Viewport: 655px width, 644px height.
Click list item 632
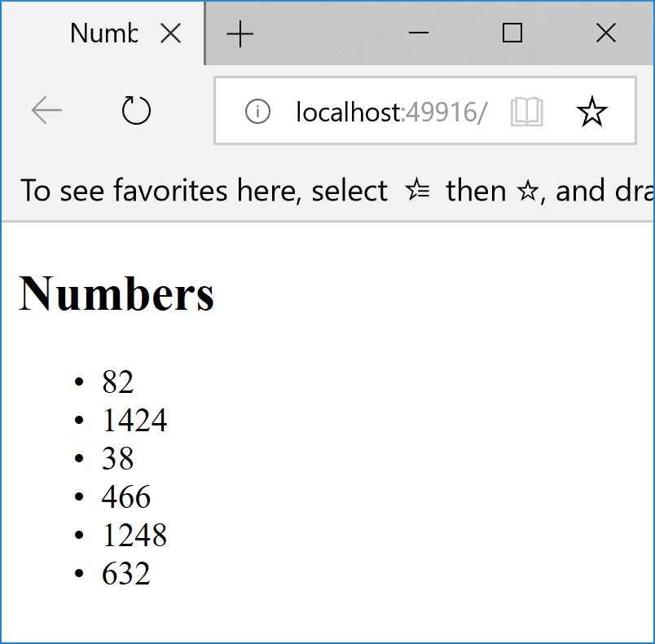click(126, 573)
